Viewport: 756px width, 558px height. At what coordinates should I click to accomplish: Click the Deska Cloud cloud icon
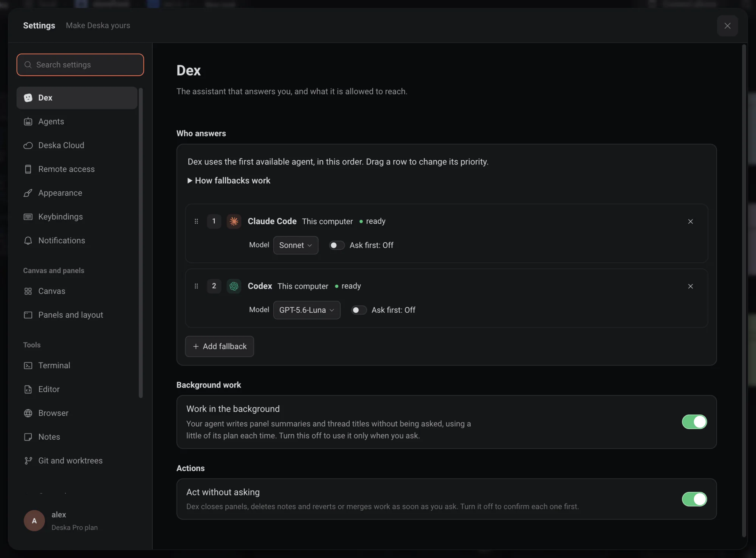point(28,146)
